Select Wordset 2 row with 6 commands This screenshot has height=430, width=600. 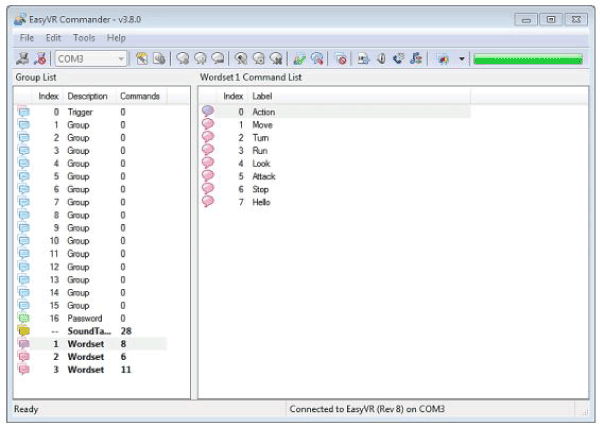tap(91, 357)
